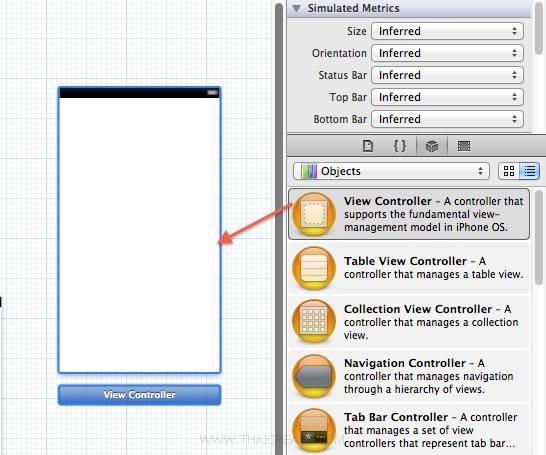Image resolution: width=546 pixels, height=455 pixels.
Task: Open the Status Bar dropdown
Action: pyautogui.click(x=447, y=75)
